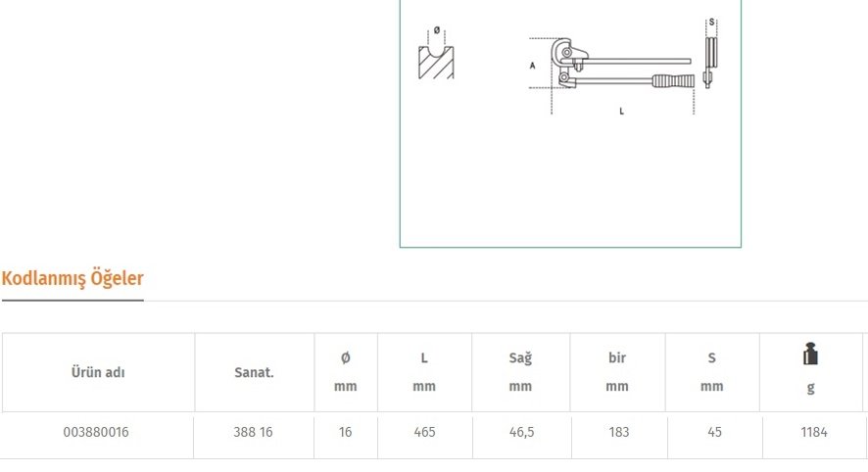Select the length value 465 cell
This screenshot has width=868, height=472.
424,432
